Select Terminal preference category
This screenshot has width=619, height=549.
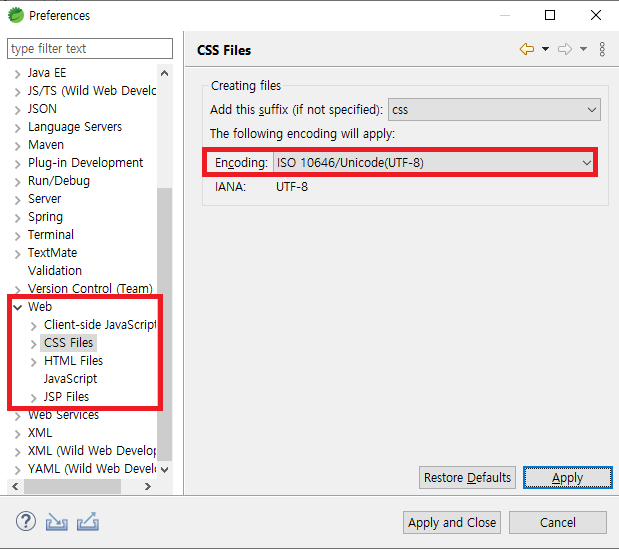coord(51,234)
